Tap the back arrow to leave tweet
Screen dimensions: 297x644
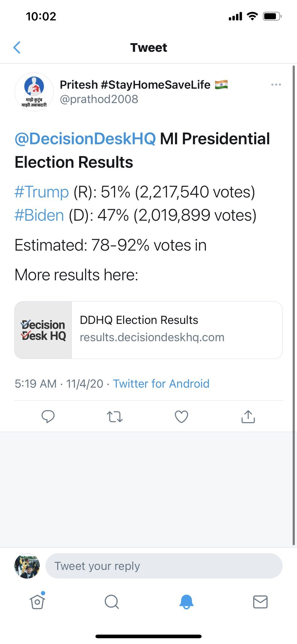pos(17,47)
